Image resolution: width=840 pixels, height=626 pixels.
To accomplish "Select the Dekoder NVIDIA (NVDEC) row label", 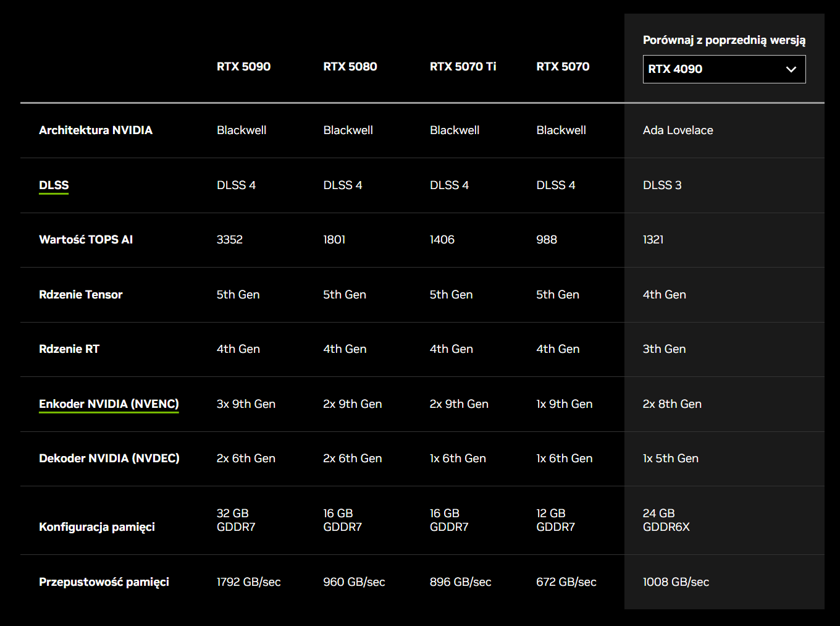I will coord(109,459).
